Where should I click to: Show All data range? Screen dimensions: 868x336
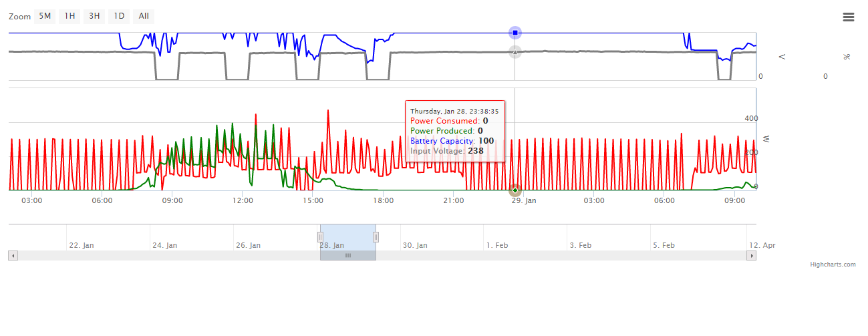(144, 16)
